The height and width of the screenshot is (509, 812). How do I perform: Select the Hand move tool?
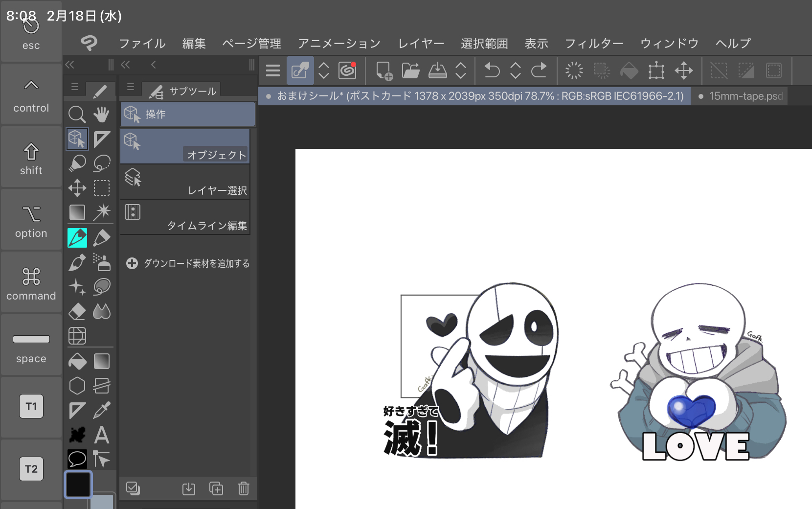pos(102,115)
